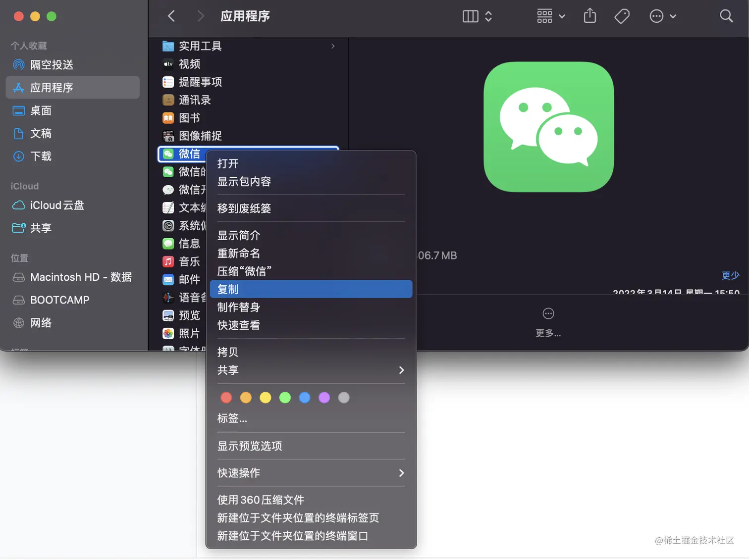Choose 拷贝 from the context menu

(x=311, y=352)
